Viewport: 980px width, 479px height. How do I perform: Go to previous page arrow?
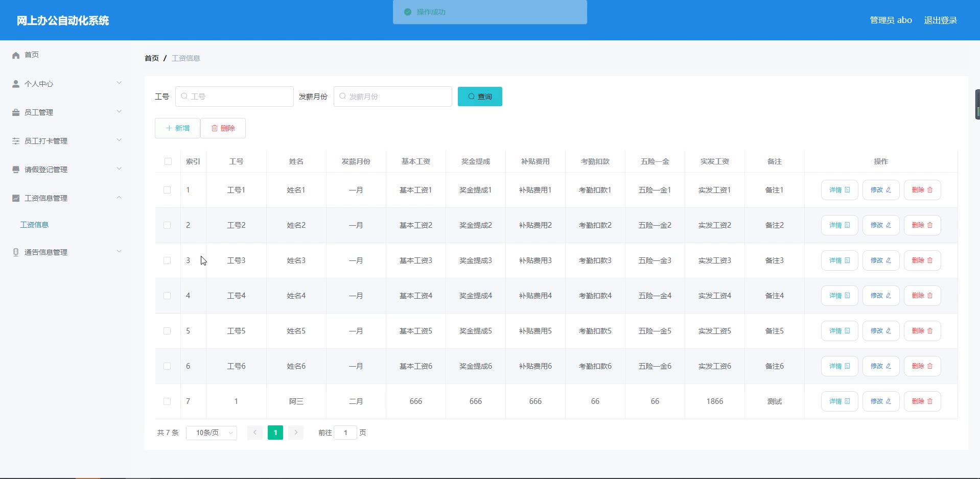pyautogui.click(x=255, y=433)
